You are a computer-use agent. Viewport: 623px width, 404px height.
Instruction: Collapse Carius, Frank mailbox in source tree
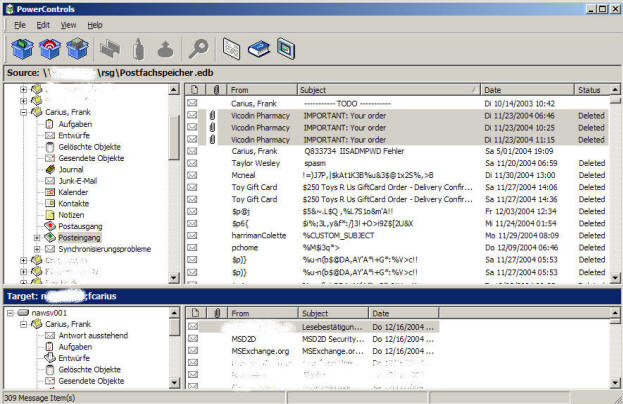(23, 112)
